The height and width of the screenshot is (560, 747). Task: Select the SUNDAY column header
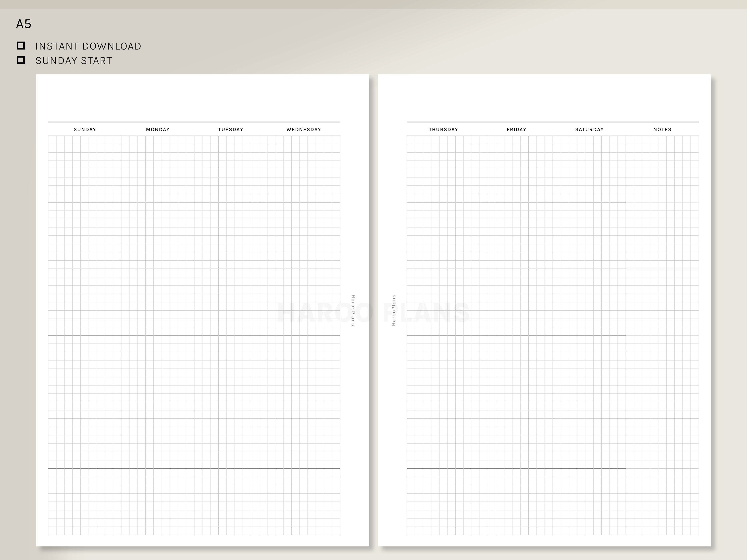point(85,130)
